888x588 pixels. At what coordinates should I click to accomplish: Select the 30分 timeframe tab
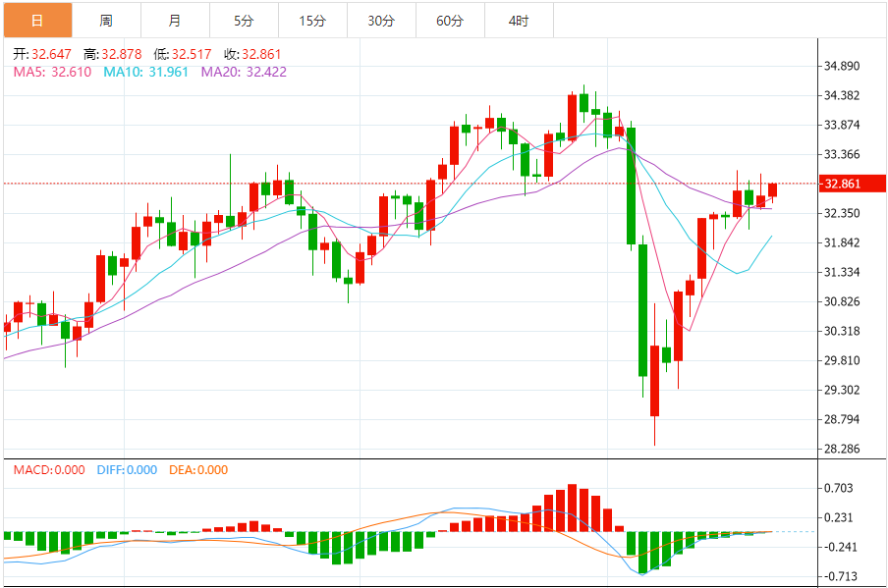(381, 21)
